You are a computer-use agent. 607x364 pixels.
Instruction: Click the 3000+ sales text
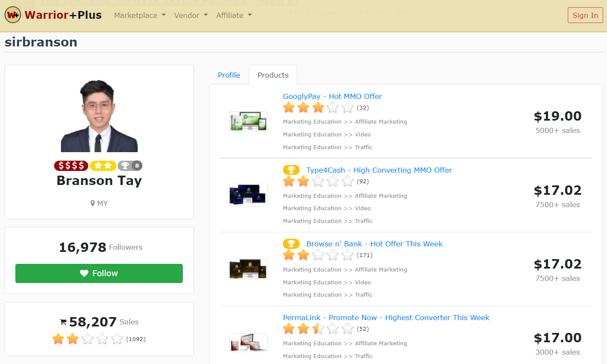coord(558,352)
